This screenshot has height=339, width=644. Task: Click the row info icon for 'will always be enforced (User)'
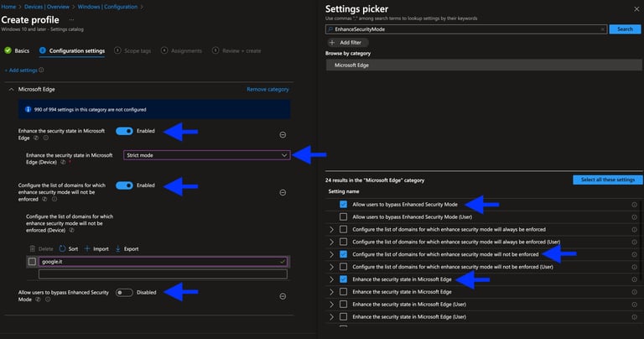634,242
